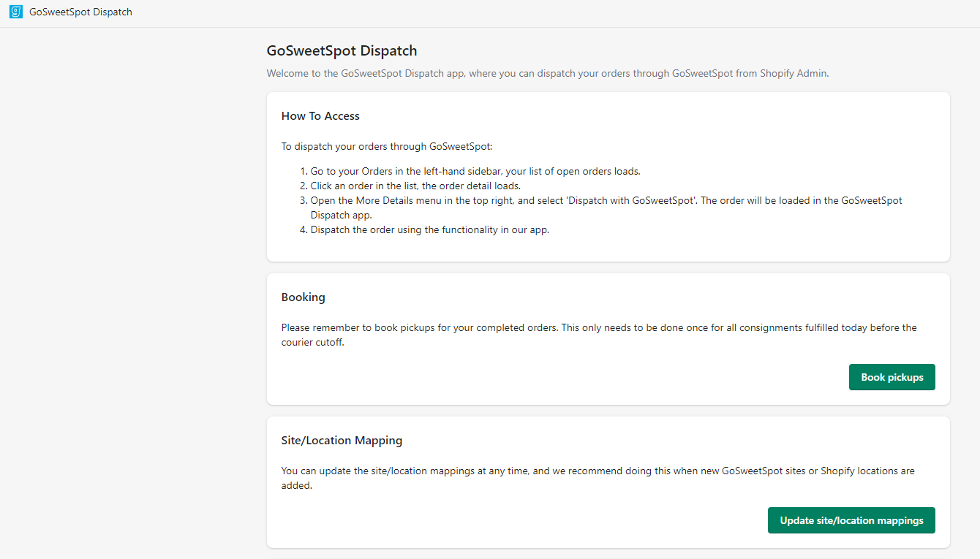Click step 'Dispatch the order using the functionality'
Viewport: 980px width, 559px height.
429,229
